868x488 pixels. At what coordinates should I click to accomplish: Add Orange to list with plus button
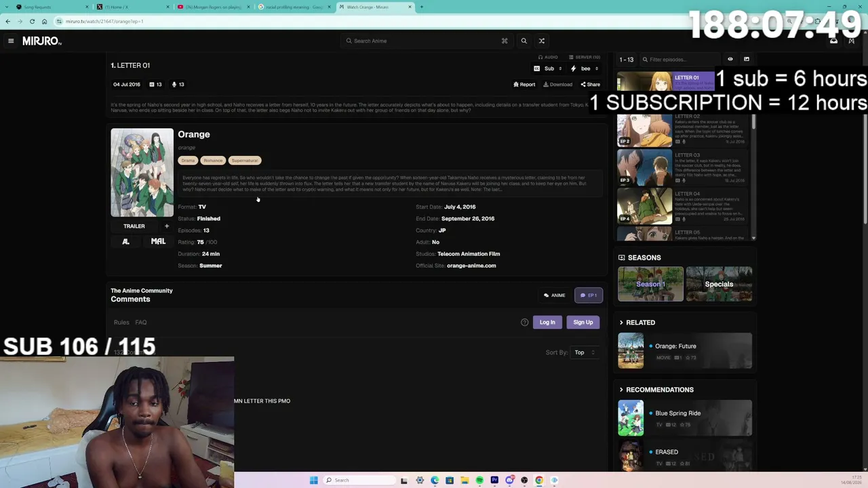167,226
